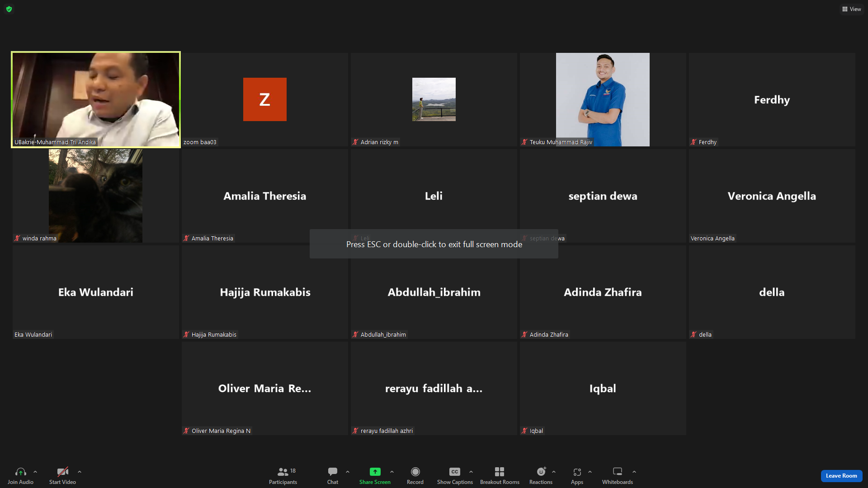
Task: Expand audio options arrow beside Join Audio
Action: click(35, 472)
